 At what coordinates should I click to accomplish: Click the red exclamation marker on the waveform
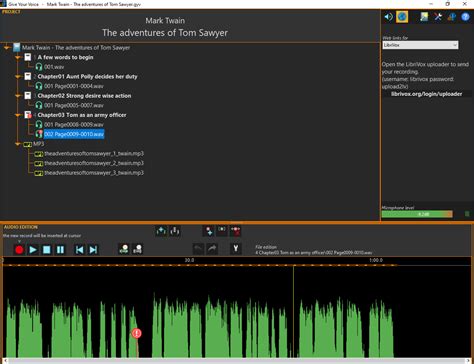[137, 333]
